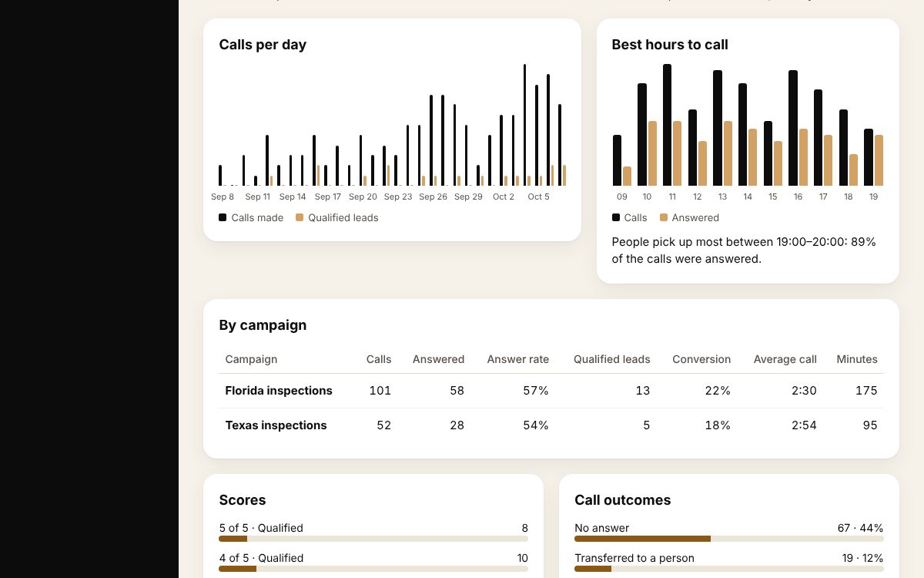Click the 13 qualified leads cell
Image resolution: width=924 pixels, height=578 pixels.
click(643, 391)
